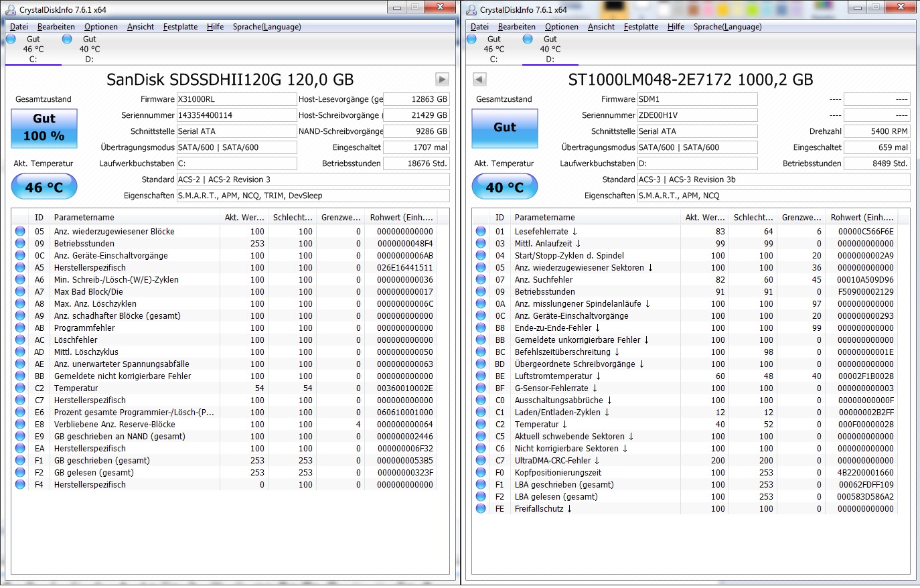Click the status orb for Laden/Entladen-Zyklen

[481, 412]
